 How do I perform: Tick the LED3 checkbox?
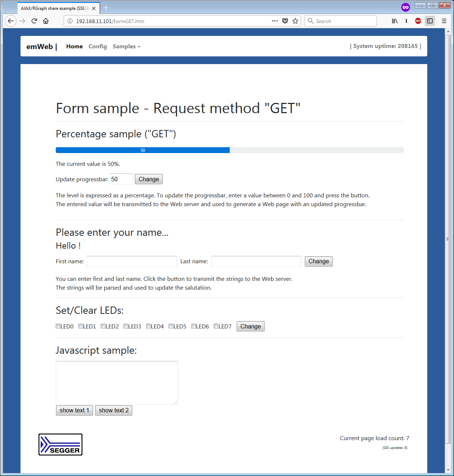(126, 326)
